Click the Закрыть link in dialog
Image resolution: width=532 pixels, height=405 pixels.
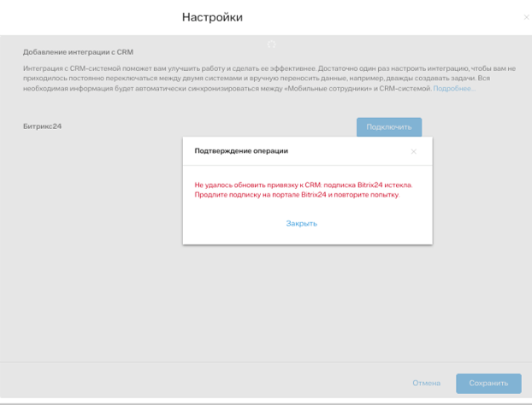(x=302, y=223)
